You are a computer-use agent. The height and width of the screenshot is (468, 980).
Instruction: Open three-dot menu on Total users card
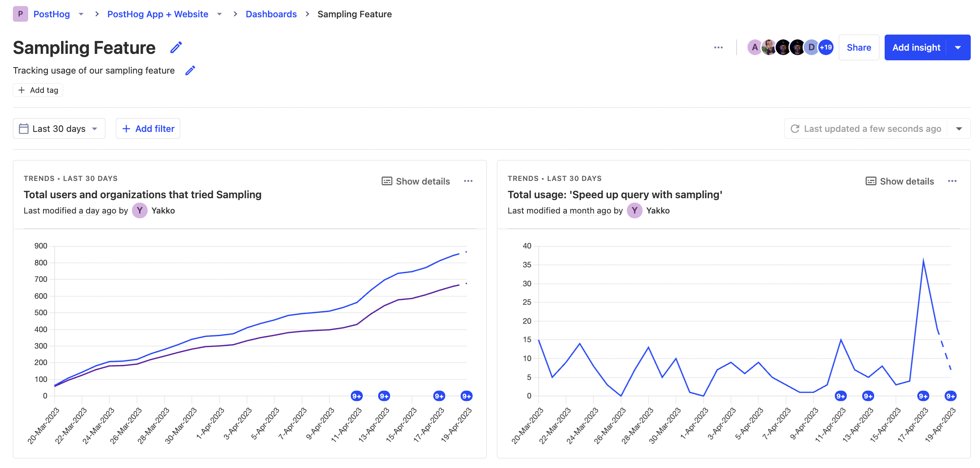468,181
